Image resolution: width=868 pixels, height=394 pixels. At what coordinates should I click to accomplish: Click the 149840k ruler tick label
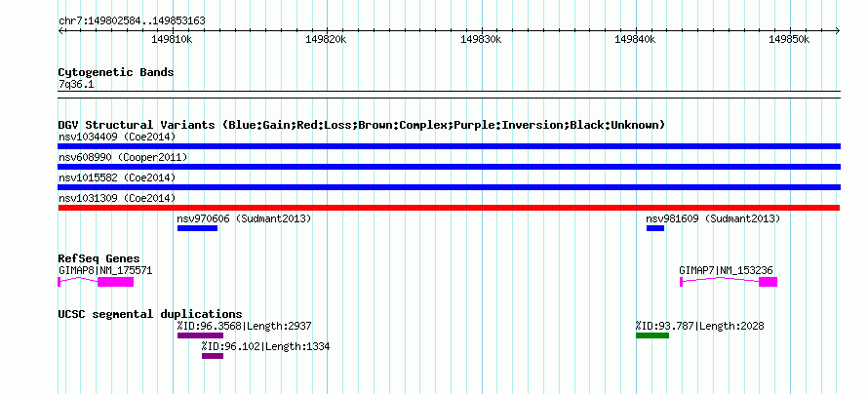[635, 40]
